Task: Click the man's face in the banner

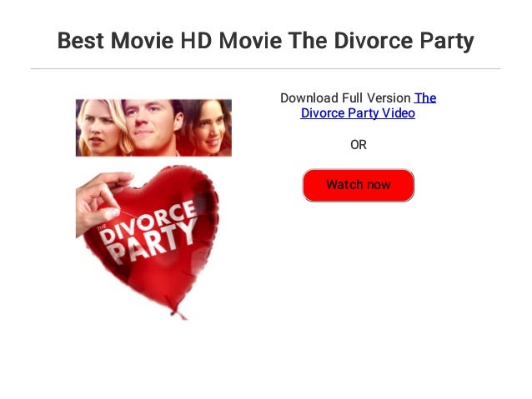Action: tap(149, 122)
